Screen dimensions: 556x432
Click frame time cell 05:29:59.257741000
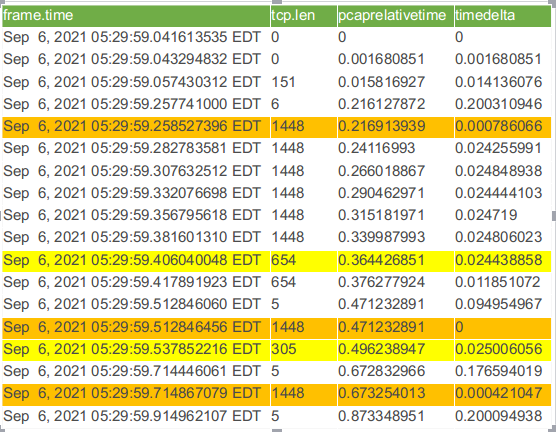pos(136,104)
